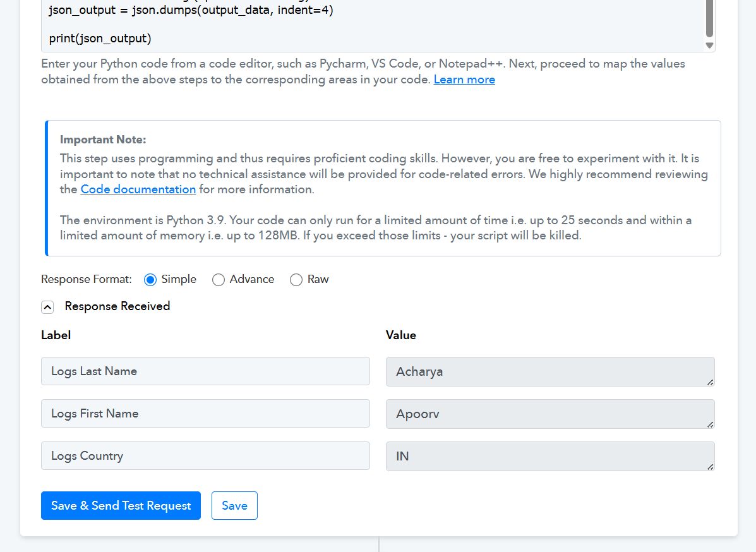This screenshot has height=552, width=756.
Task: Click the Apoorv value field resize handle
Action: pos(710,424)
